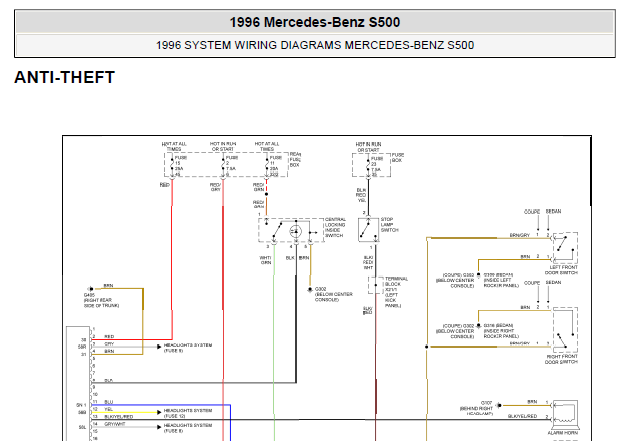Click the left front door switch symbol
The height and width of the screenshot is (441, 619).
click(565, 248)
